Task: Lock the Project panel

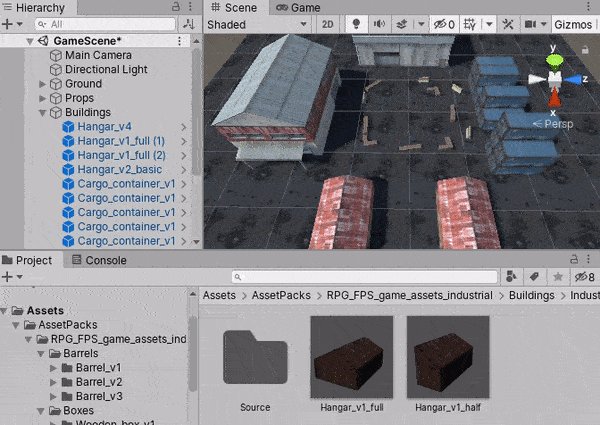Action: (574, 259)
